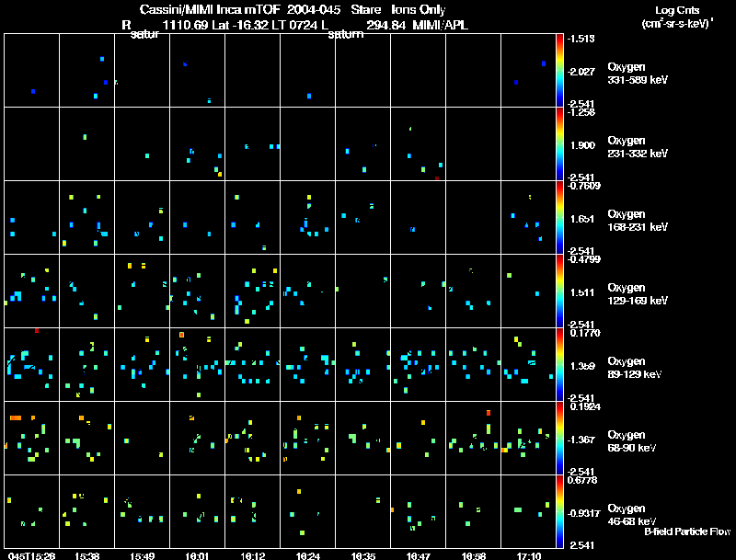This screenshot has height=560, width=736.
Task: Click the Oxygen 331-589 keV color bar
Action: (x=559, y=71)
